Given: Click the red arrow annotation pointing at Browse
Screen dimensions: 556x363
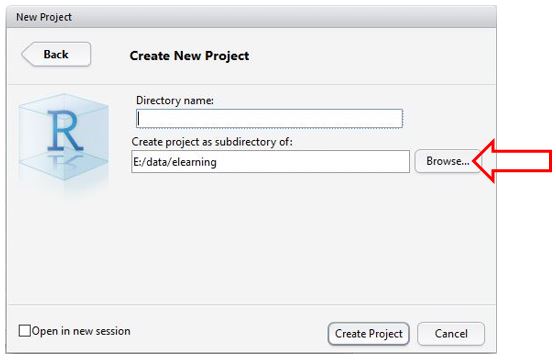Looking at the screenshot, I should (512, 161).
